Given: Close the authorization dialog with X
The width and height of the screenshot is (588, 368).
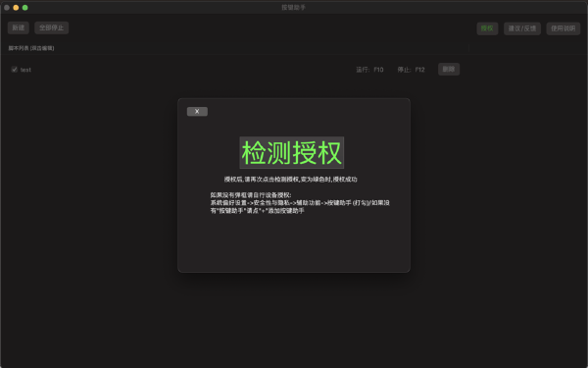Looking at the screenshot, I should pos(197,111).
